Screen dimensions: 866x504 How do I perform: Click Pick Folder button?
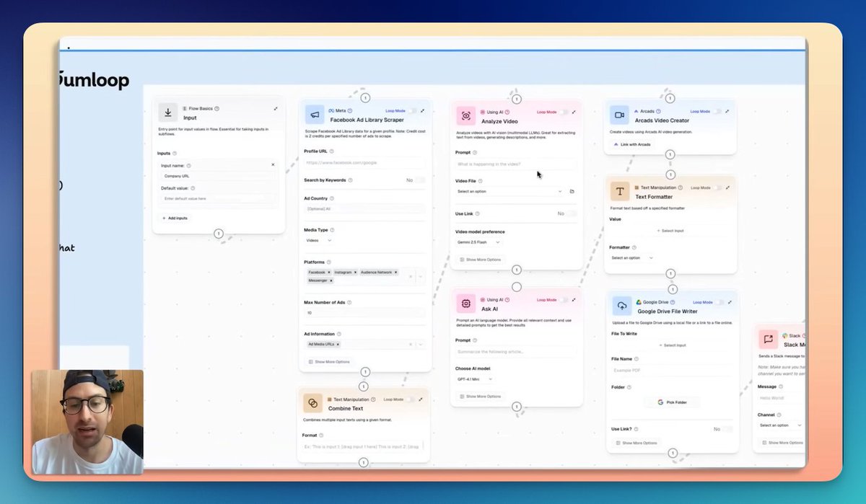click(x=671, y=402)
